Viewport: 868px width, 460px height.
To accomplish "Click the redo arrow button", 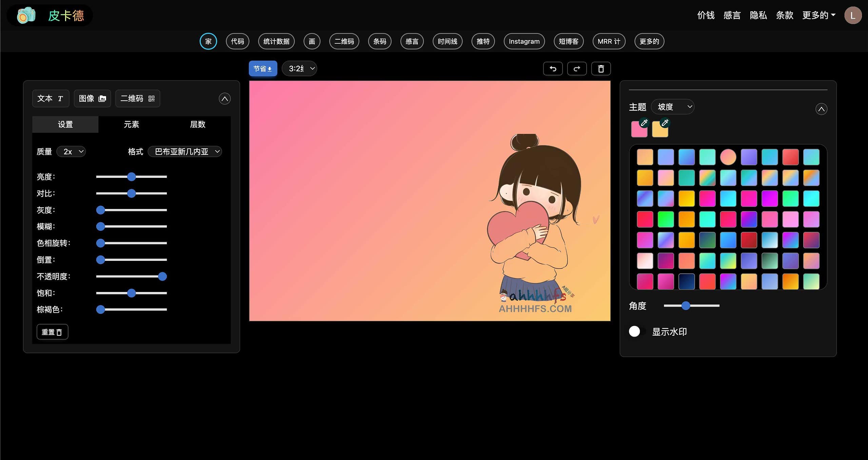I will [x=577, y=69].
